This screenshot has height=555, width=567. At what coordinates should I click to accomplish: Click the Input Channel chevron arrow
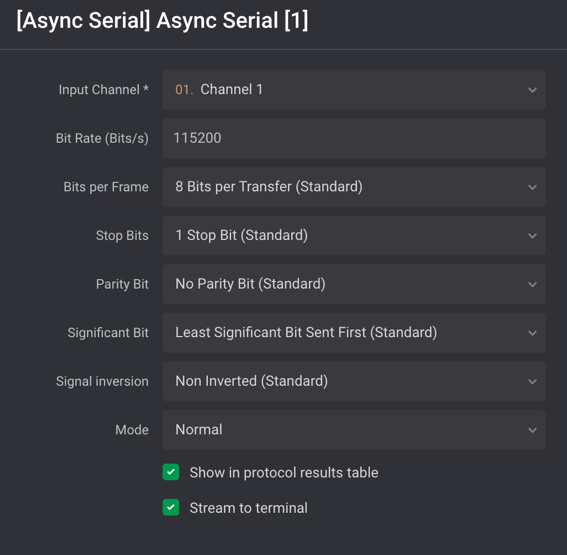[x=532, y=90]
